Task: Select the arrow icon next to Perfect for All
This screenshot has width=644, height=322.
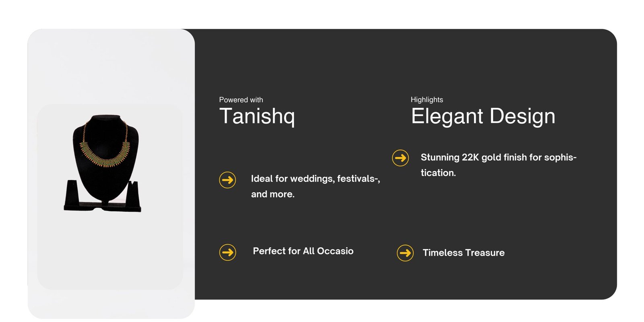Action: pyautogui.click(x=227, y=252)
